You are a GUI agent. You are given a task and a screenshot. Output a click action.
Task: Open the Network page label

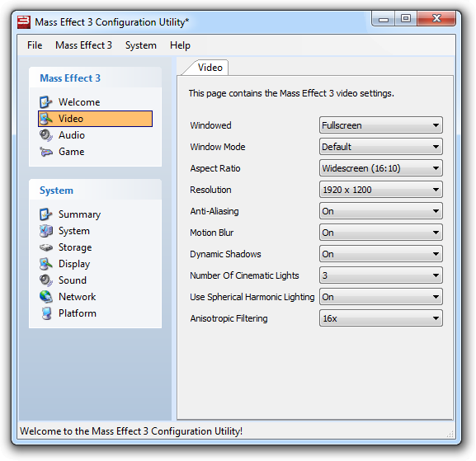(77, 297)
